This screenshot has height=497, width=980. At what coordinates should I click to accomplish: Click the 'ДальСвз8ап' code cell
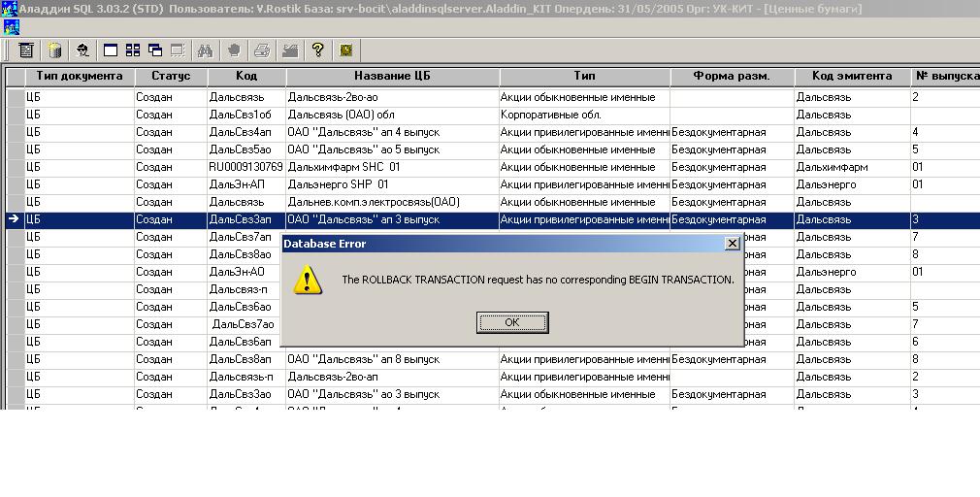point(246,360)
